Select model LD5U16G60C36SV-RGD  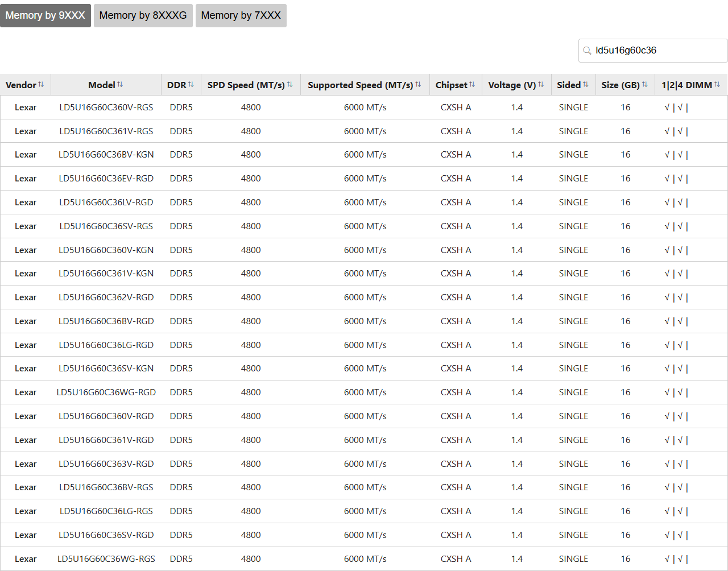[x=106, y=535]
